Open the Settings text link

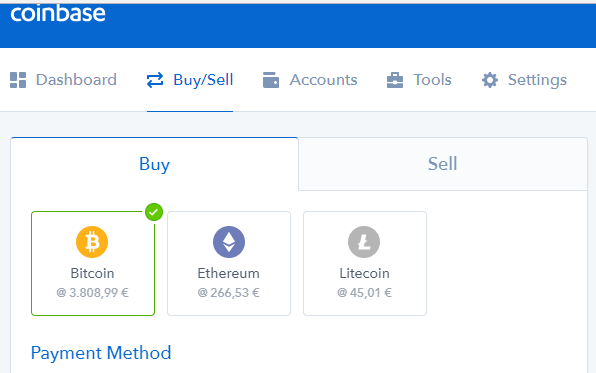(x=537, y=80)
